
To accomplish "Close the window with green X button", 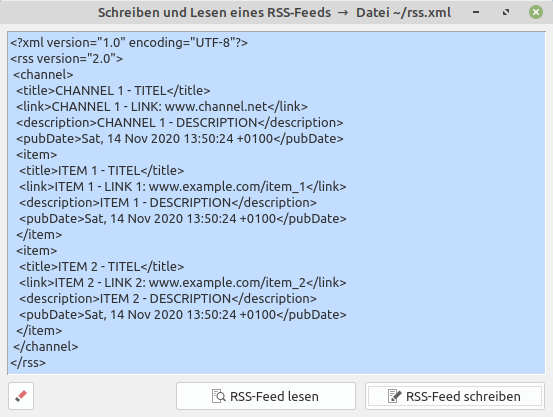I will pyautogui.click(x=536, y=12).
